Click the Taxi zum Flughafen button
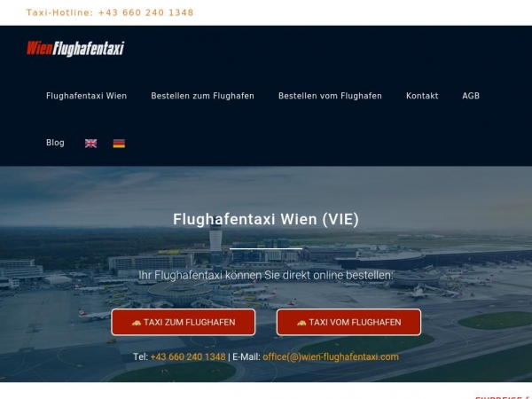Image resolution: width=532 pixels, height=399 pixels. coord(184,323)
